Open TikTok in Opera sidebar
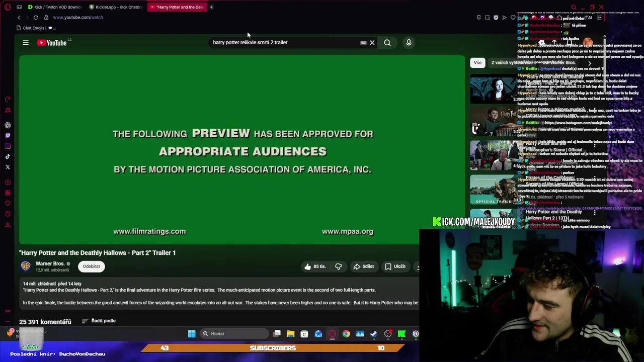Image resolution: width=644 pixels, height=362 pixels. tap(8, 157)
